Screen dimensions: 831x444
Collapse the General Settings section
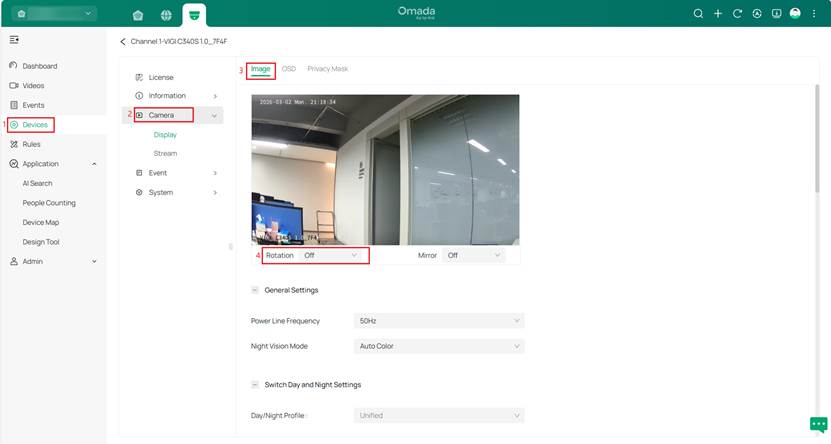tap(255, 290)
